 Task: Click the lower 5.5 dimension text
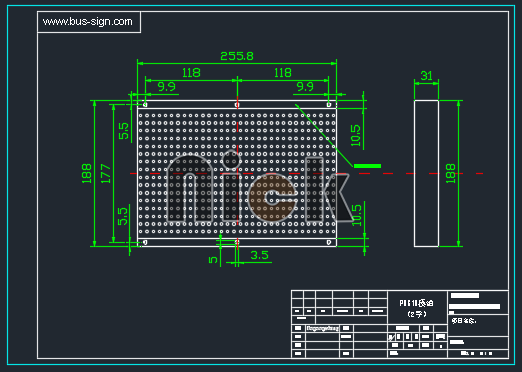(x=123, y=216)
